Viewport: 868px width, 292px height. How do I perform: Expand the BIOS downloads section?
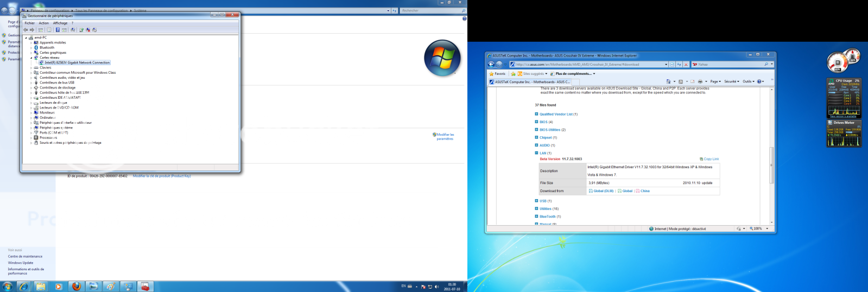click(536, 122)
